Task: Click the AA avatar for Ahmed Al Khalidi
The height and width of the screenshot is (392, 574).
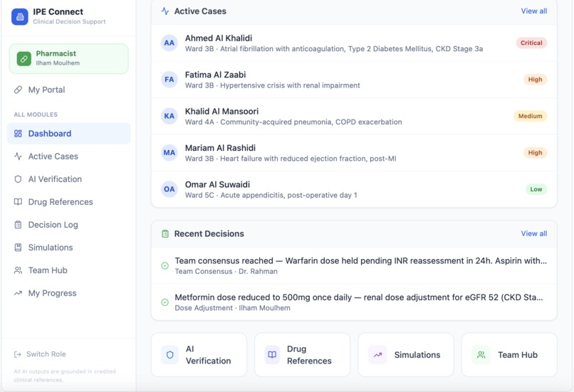Action: 169,43
